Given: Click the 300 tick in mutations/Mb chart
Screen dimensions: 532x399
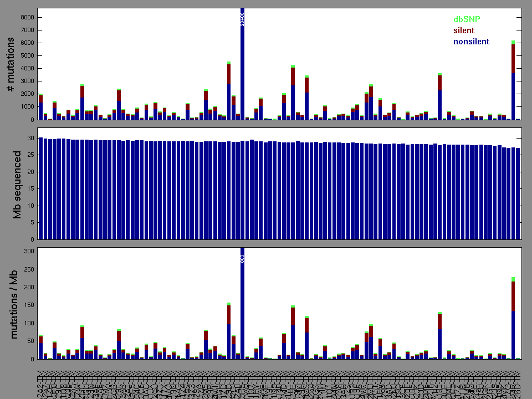Looking at the screenshot, I should [28, 251].
